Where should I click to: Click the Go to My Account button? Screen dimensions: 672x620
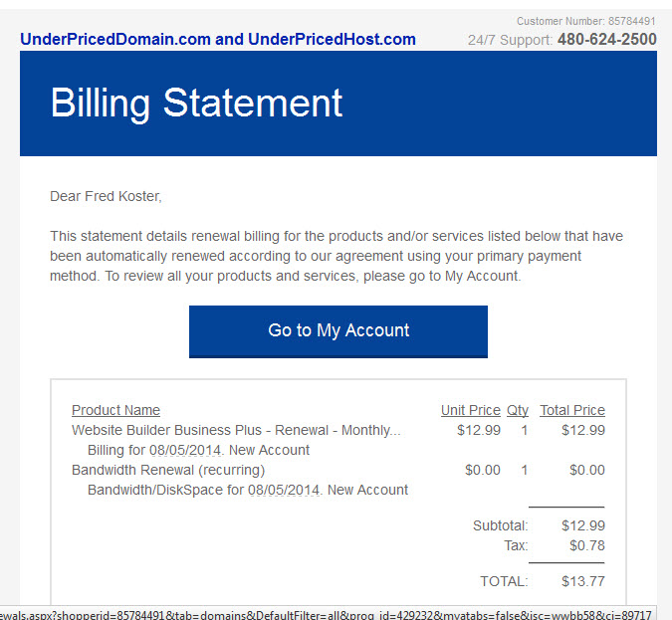tap(338, 331)
